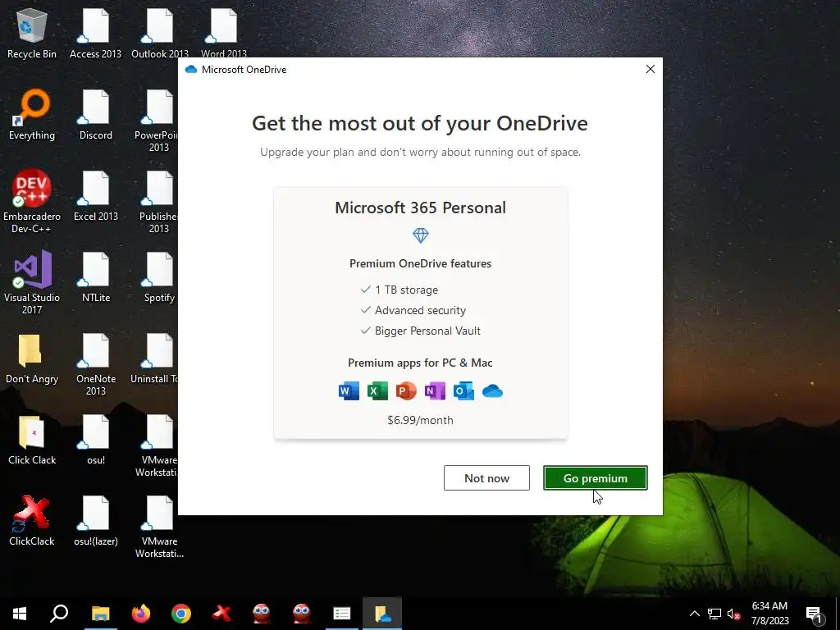Show hidden system tray icons
Viewport: 840px width, 630px height.
[694, 614]
